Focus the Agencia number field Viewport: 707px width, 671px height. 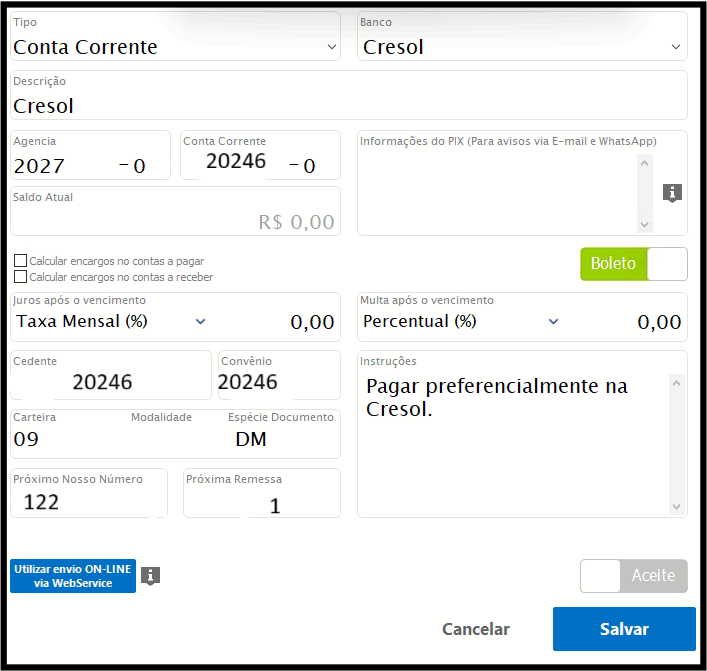coord(62,165)
